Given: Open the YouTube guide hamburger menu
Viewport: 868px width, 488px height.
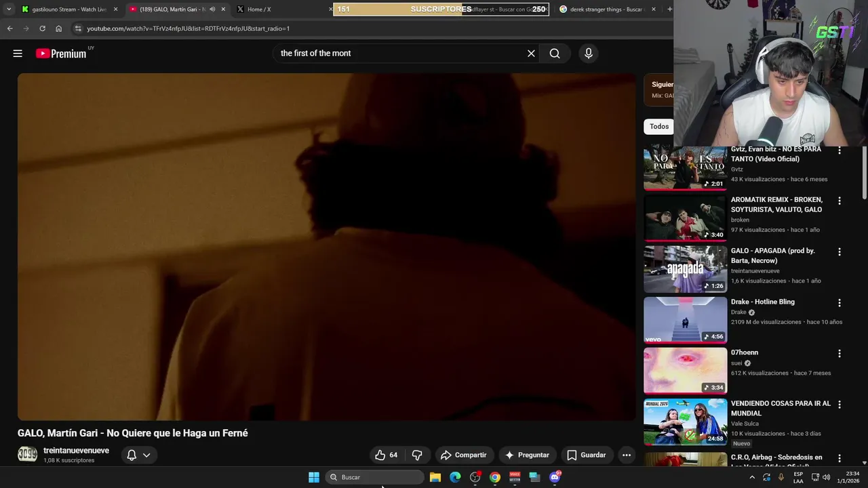Looking at the screenshot, I should [18, 54].
